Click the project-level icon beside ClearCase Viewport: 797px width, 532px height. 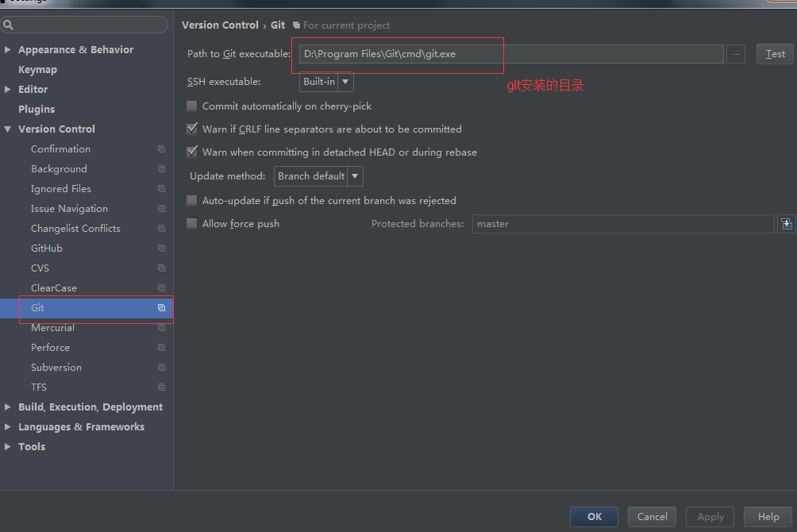tap(161, 288)
